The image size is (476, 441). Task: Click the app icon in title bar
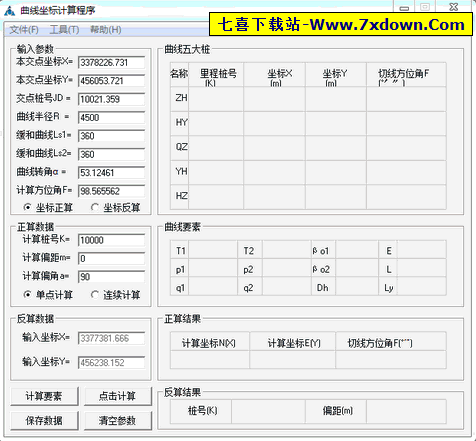tap(10, 11)
